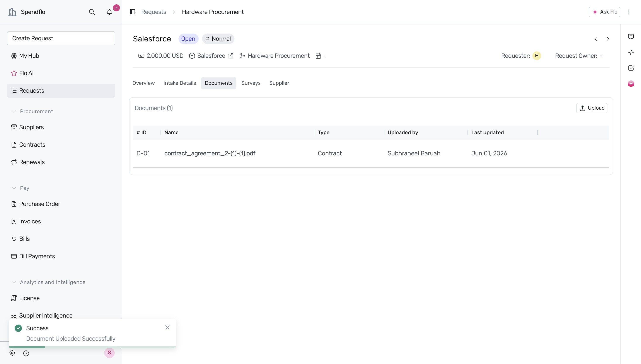Open Salesforce external link icon
The image size is (641, 364).
tap(230, 56)
